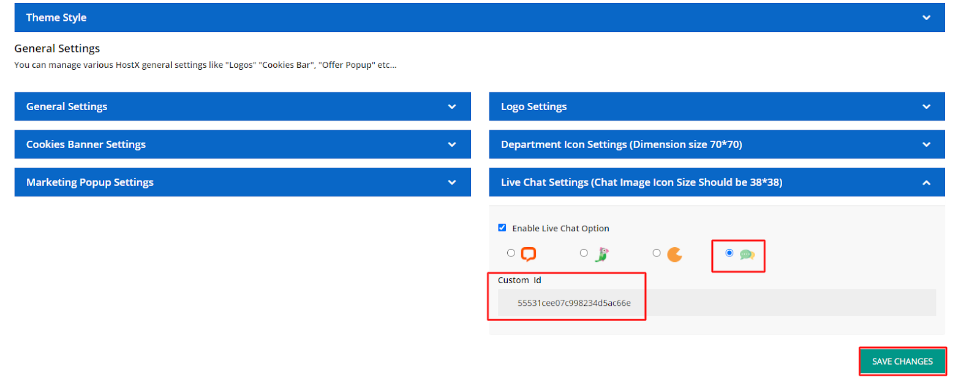Select radio button beside orange pac-man icon
Screen dimensions: 980x386
[x=657, y=253]
